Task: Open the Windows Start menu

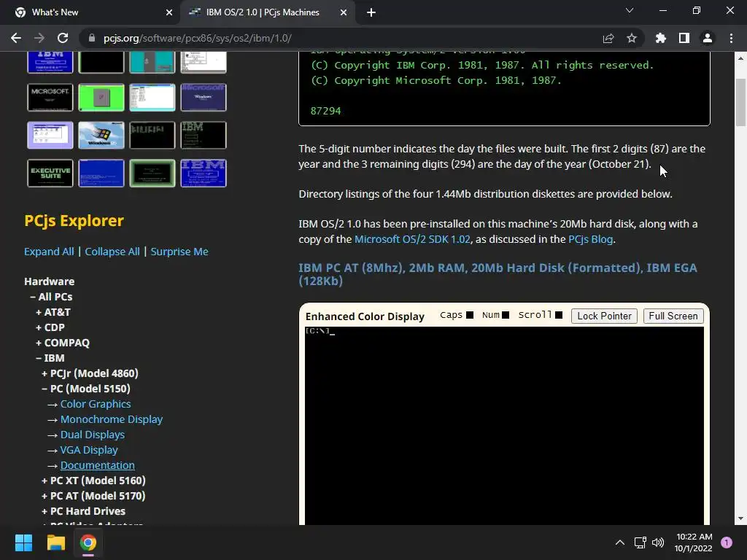Action: 23,542
